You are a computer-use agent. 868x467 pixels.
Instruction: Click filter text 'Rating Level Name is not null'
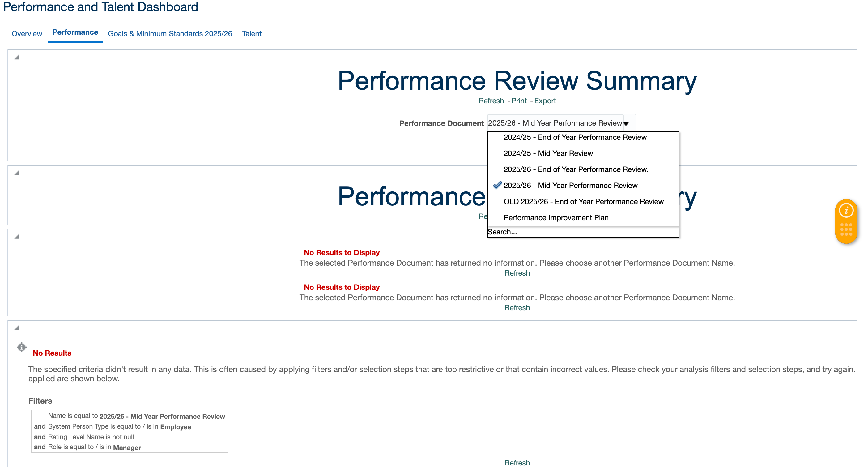click(91, 437)
